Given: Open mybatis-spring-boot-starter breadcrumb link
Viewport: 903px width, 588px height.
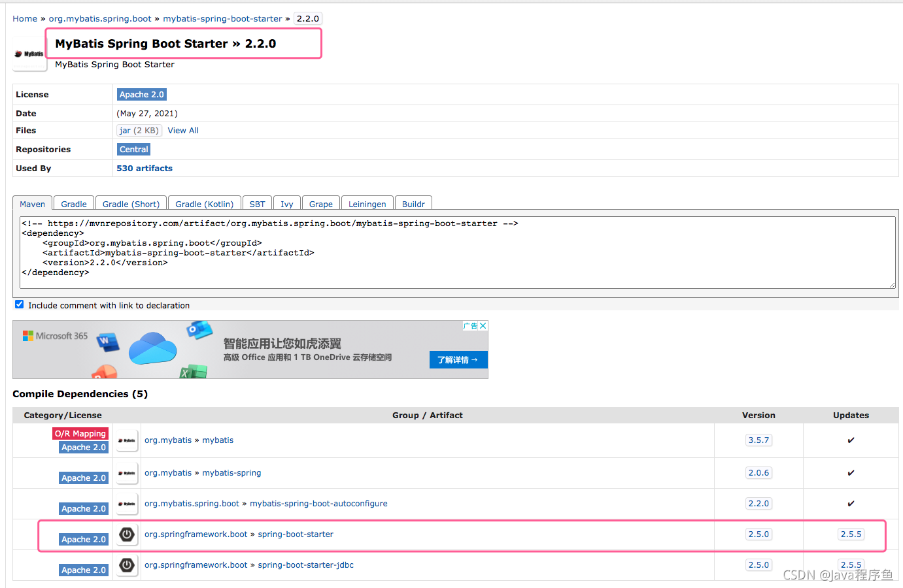Looking at the screenshot, I should (x=223, y=19).
